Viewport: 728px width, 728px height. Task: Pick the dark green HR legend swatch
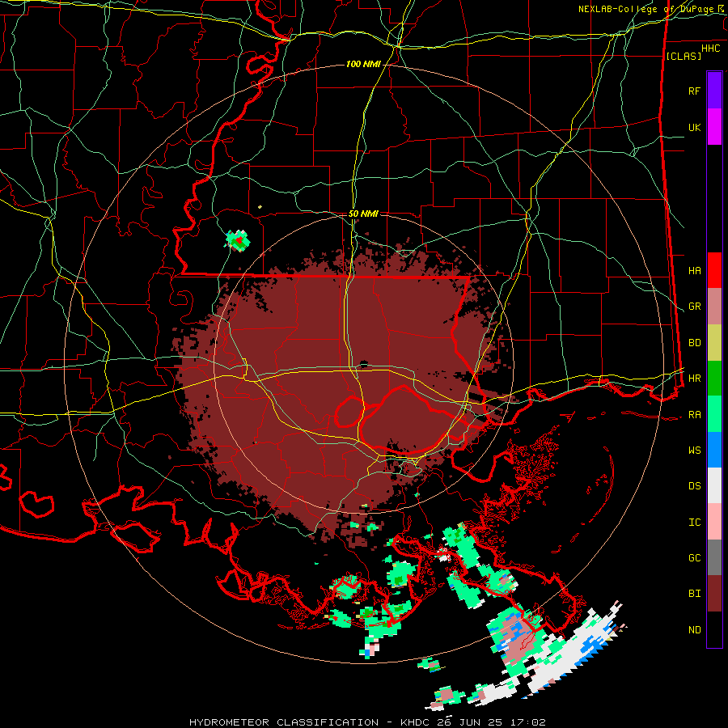coord(714,379)
